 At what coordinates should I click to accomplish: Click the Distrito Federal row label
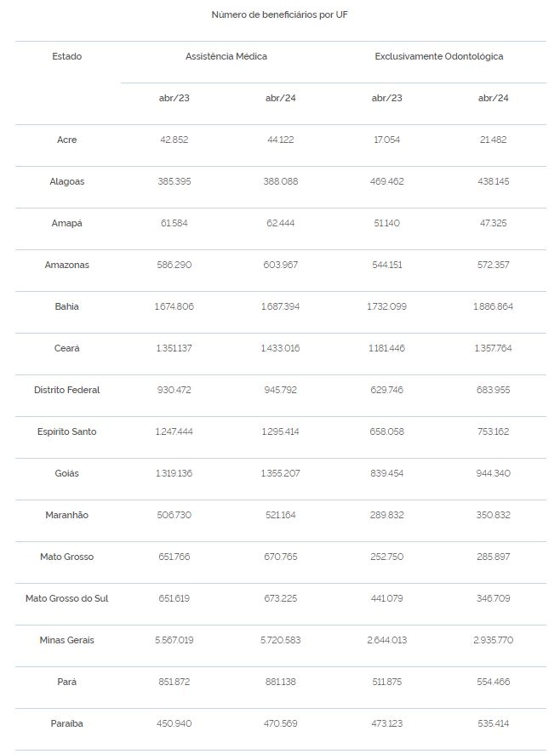pos(67,390)
